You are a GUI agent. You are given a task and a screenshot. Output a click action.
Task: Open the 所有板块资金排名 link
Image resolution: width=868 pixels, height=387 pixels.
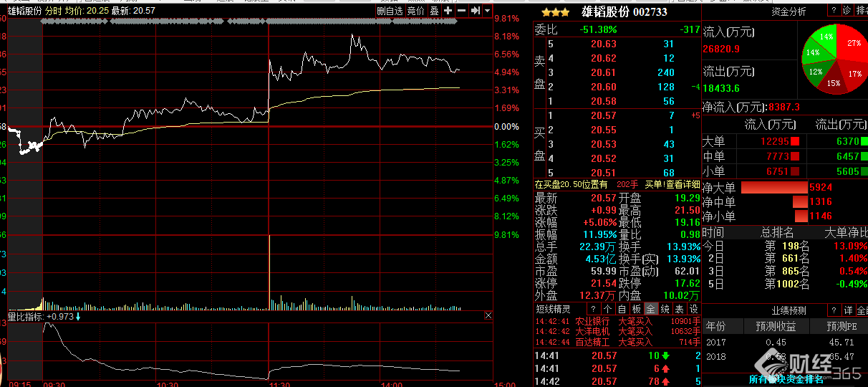click(786, 379)
